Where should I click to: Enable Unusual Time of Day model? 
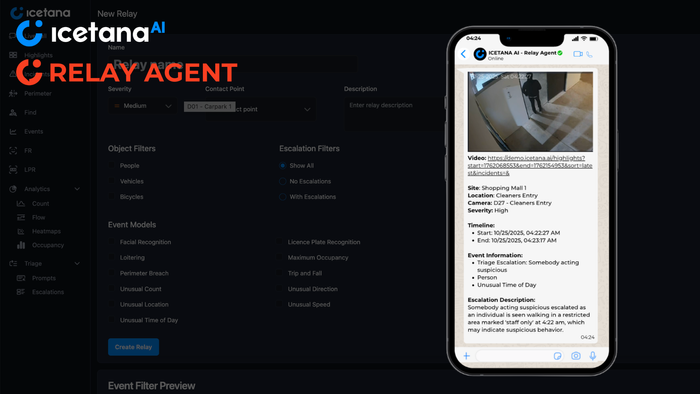point(112,320)
